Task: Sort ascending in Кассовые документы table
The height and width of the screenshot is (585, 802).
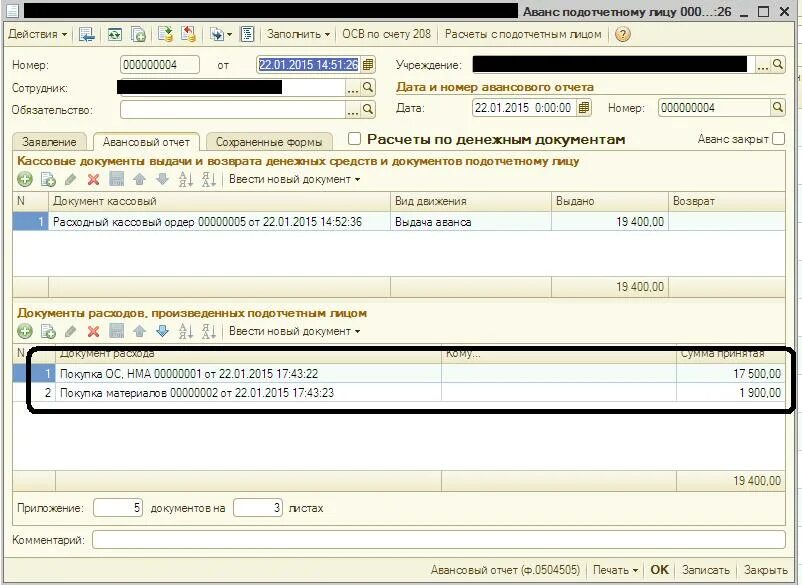Action: [x=185, y=179]
